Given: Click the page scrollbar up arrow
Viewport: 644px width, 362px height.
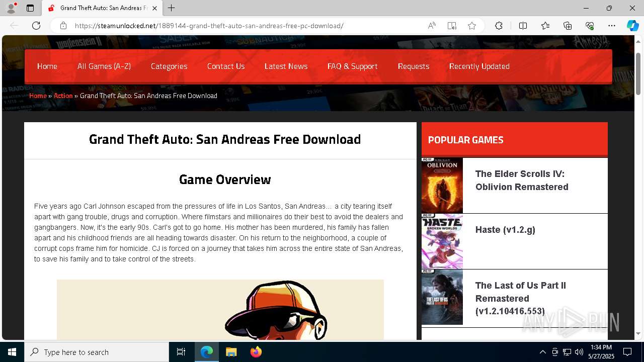Looking at the screenshot, I should point(638,41).
